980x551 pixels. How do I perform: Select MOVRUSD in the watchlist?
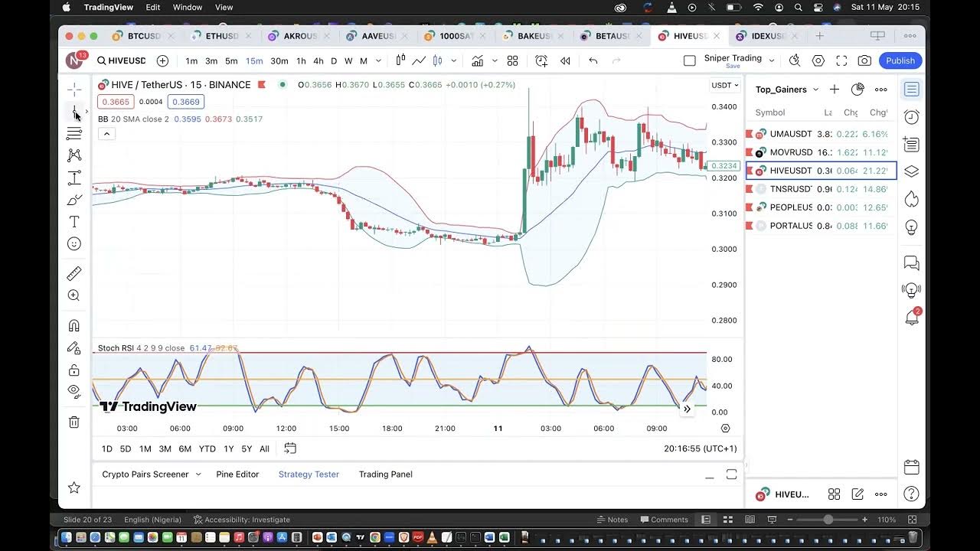click(x=822, y=152)
